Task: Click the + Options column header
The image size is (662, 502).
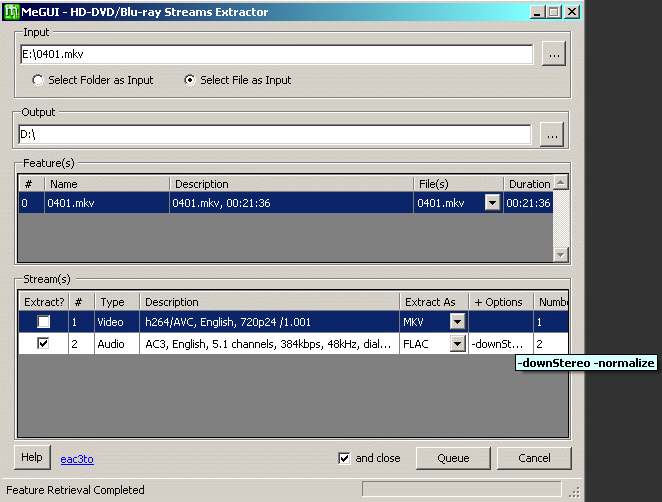Action: tap(501, 302)
